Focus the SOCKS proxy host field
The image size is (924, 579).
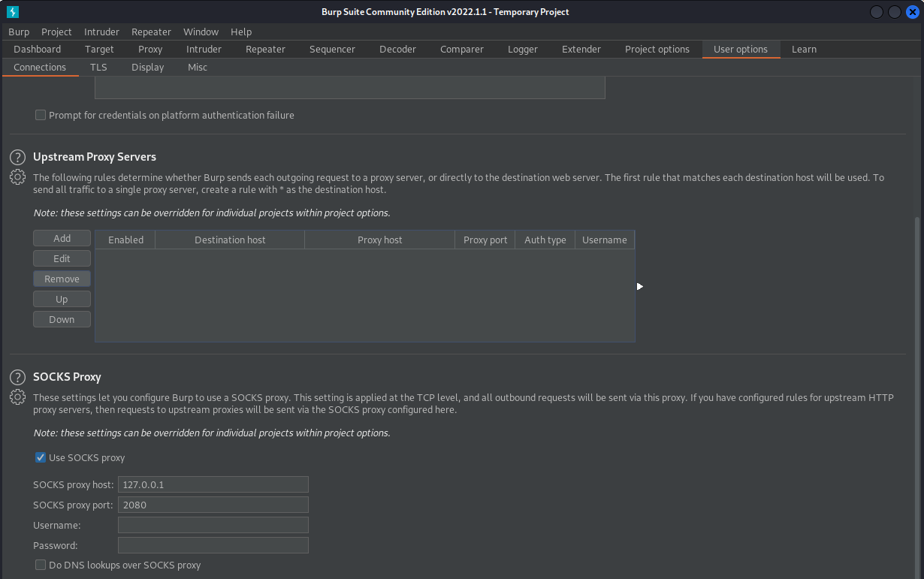pos(213,484)
